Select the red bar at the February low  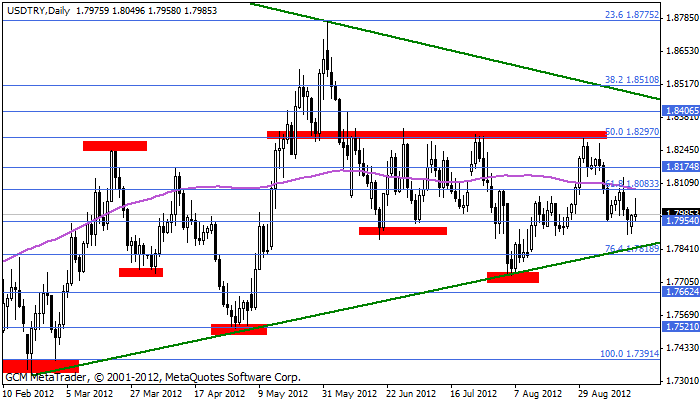pos(41,366)
